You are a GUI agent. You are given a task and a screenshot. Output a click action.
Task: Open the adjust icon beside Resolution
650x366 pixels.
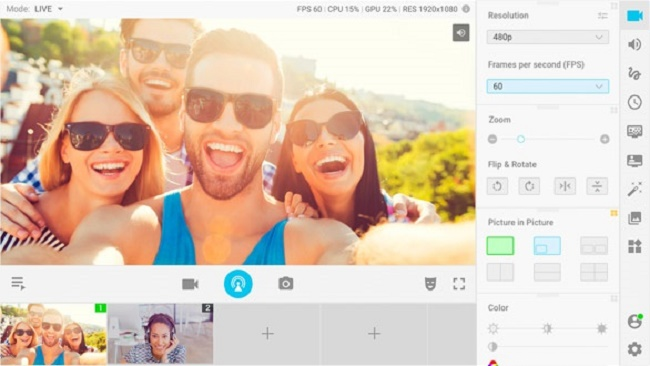point(603,16)
